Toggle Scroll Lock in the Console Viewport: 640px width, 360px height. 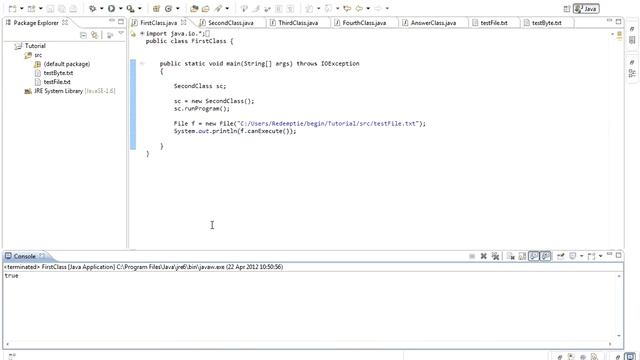tap(522, 256)
